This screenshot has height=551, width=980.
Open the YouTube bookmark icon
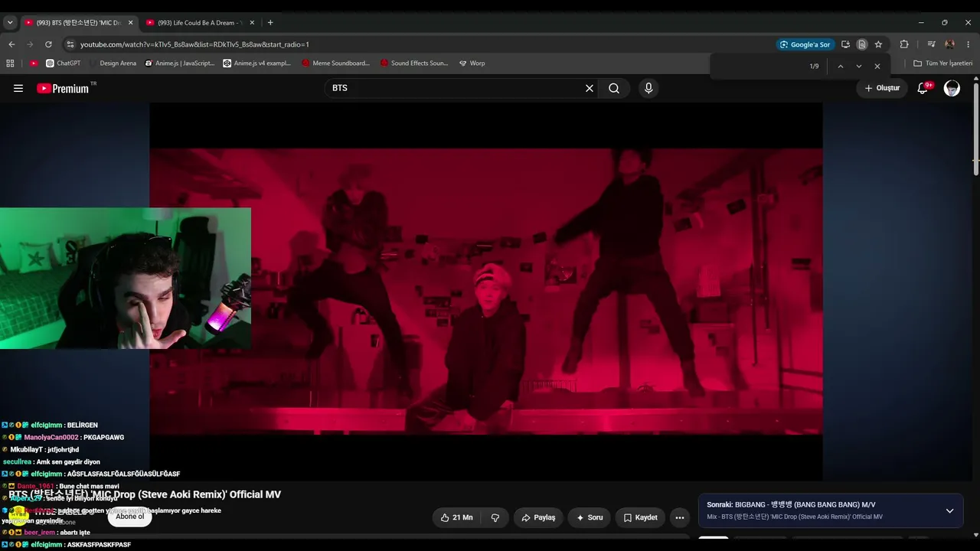pyautogui.click(x=34, y=64)
